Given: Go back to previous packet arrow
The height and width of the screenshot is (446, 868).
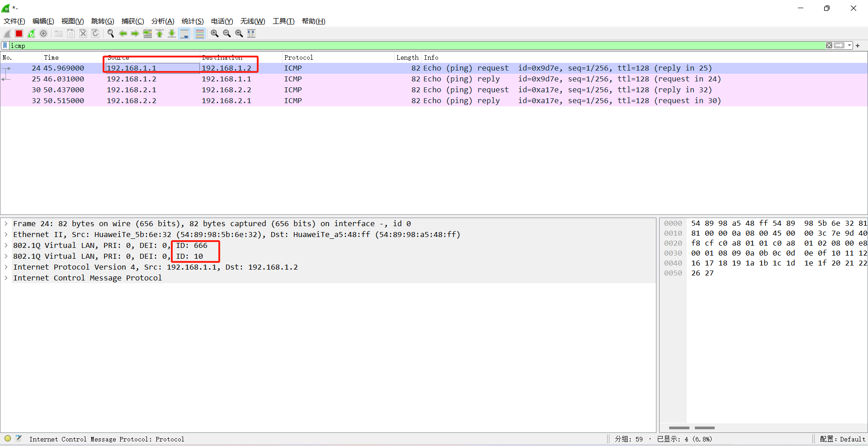Looking at the screenshot, I should (123, 33).
